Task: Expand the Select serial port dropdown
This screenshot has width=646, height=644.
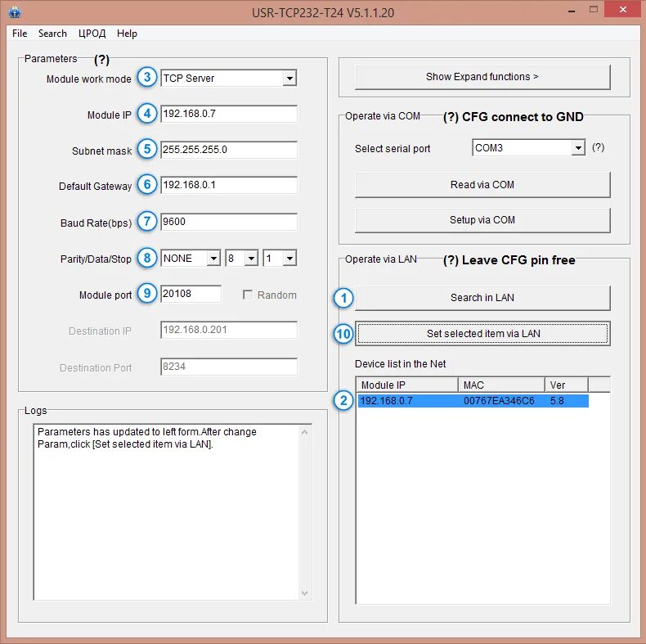Action: [x=578, y=147]
